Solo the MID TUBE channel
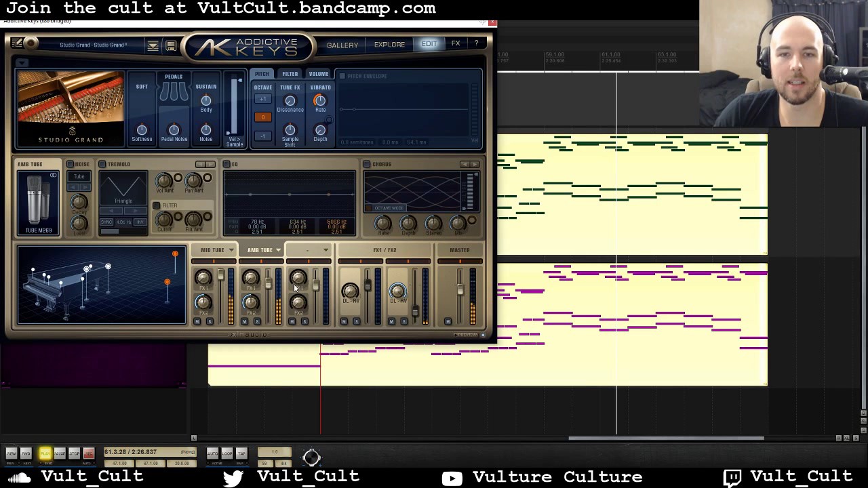The height and width of the screenshot is (488, 868). tap(209, 321)
